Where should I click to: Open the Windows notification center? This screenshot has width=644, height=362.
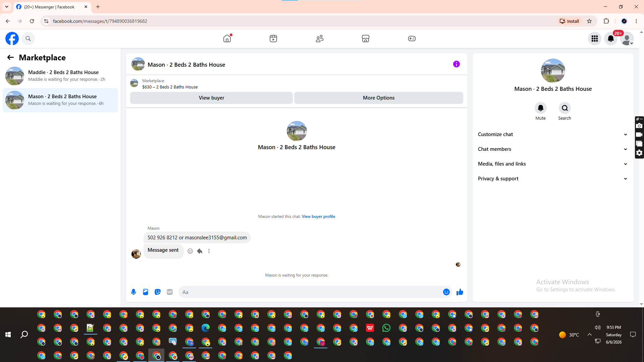tap(633, 335)
